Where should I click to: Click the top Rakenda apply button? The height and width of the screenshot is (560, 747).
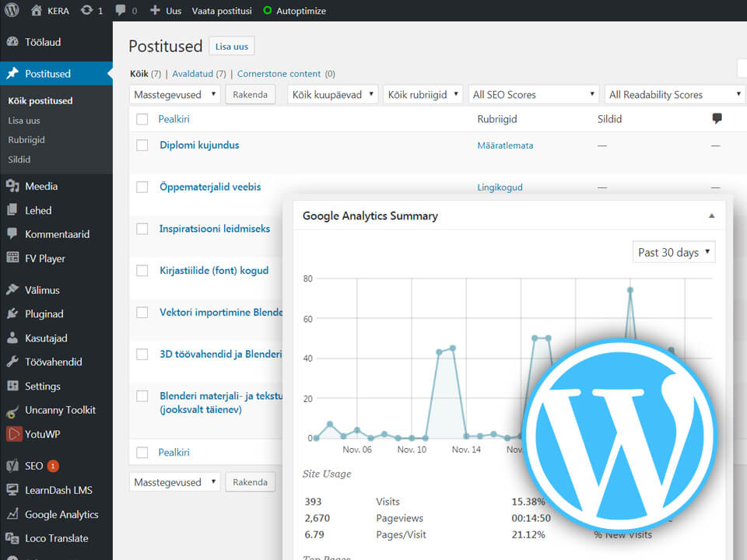(250, 94)
